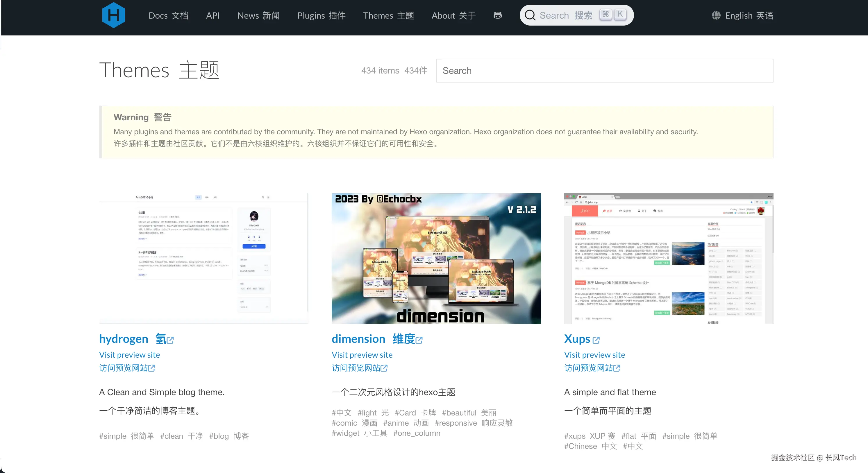Open the News section
This screenshot has width=868, height=473.
tap(258, 15)
